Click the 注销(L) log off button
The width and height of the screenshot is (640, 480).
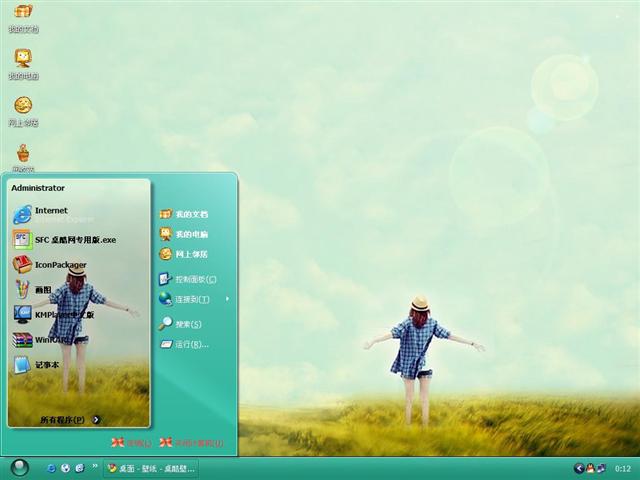pyautogui.click(x=132, y=442)
